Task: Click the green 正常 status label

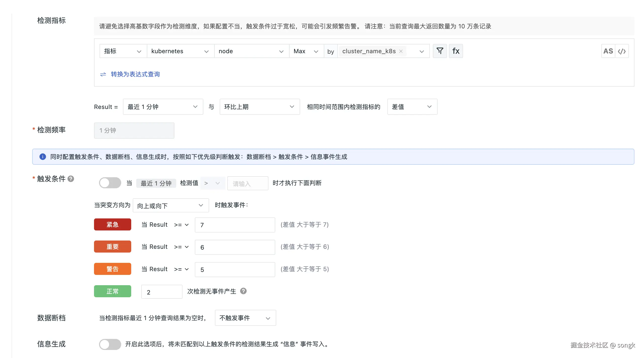Action: (112, 291)
